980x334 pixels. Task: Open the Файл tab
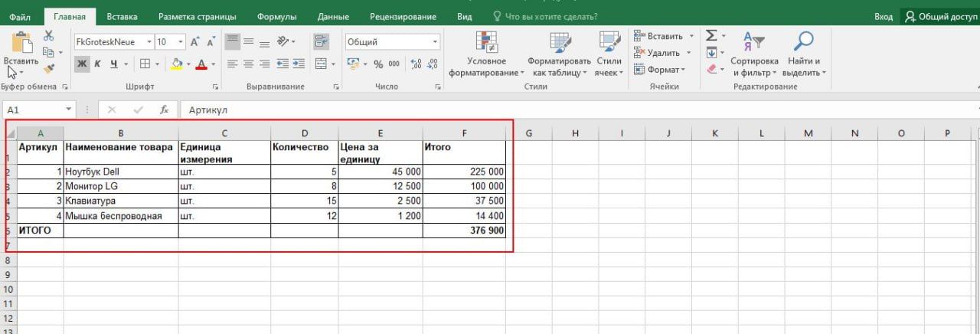click(21, 16)
